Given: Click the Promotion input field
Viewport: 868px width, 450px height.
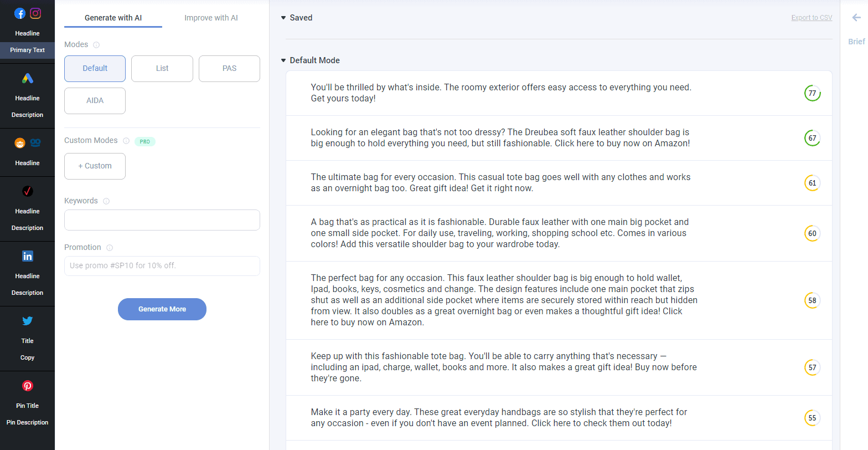Looking at the screenshot, I should coord(162,266).
